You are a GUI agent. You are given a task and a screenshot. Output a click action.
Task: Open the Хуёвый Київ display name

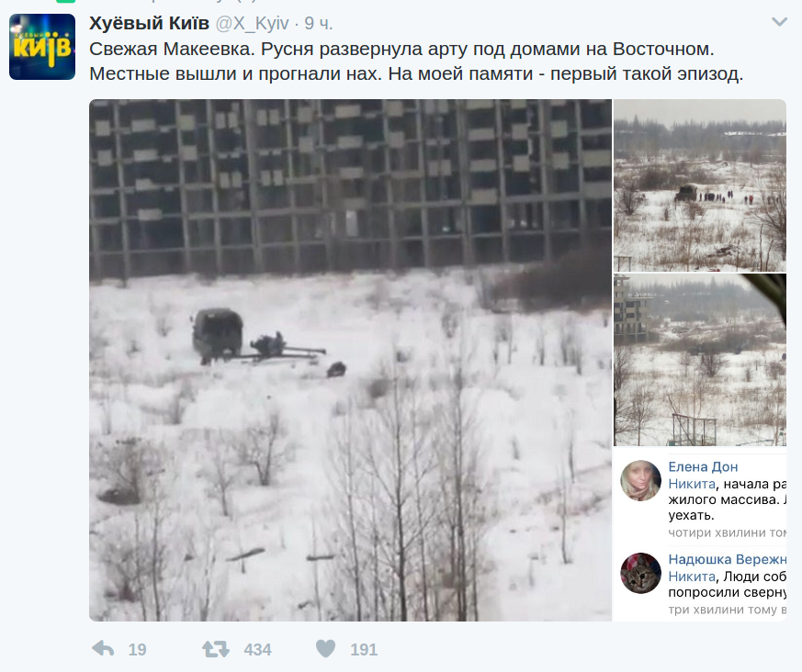pos(150,23)
